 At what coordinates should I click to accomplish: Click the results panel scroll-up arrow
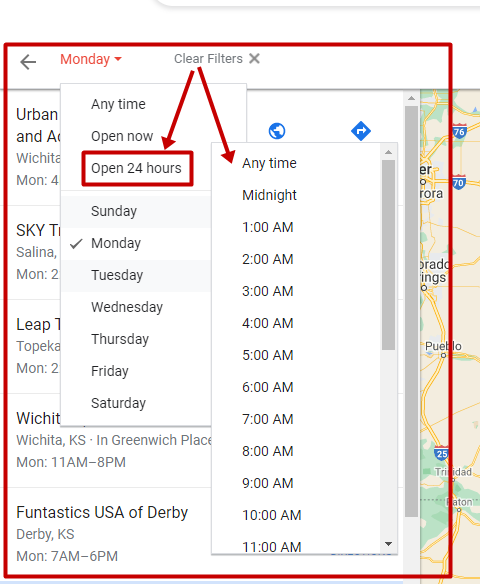click(x=411, y=98)
